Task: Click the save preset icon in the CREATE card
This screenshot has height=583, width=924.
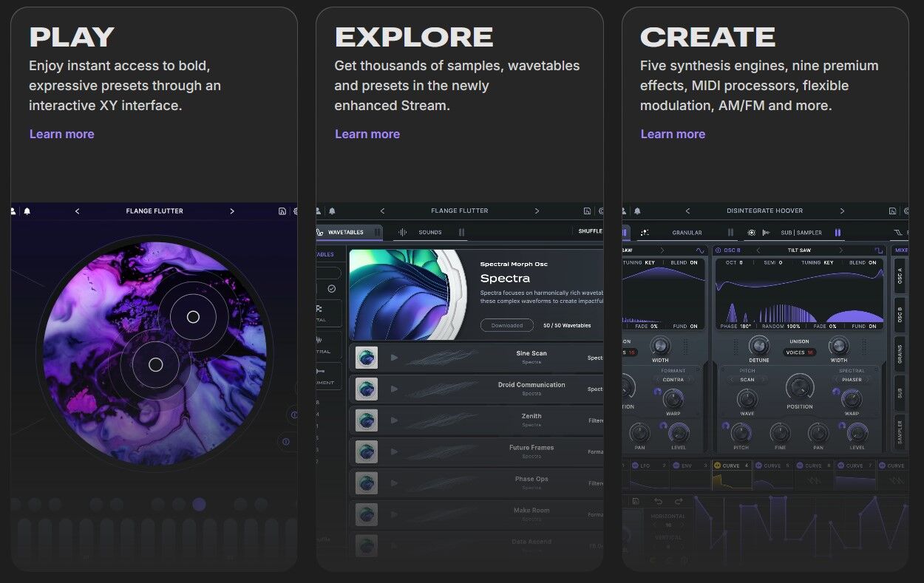Action: (892, 211)
